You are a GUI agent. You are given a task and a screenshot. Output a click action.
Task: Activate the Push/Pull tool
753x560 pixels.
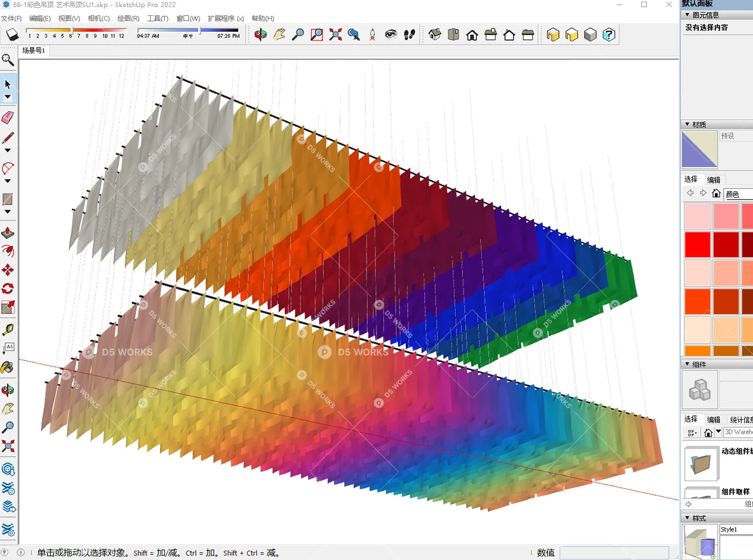[8, 233]
